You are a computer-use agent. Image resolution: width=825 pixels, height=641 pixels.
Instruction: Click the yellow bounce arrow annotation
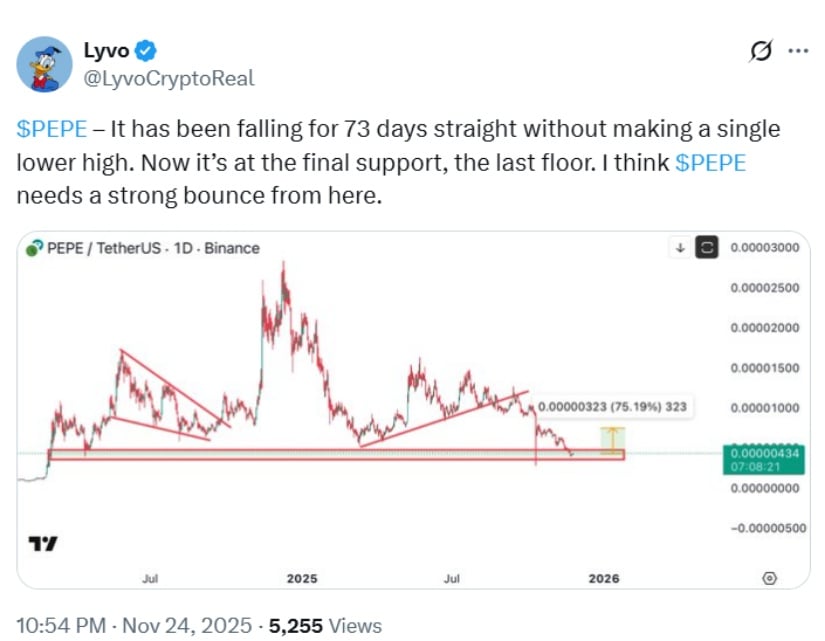[x=612, y=440]
